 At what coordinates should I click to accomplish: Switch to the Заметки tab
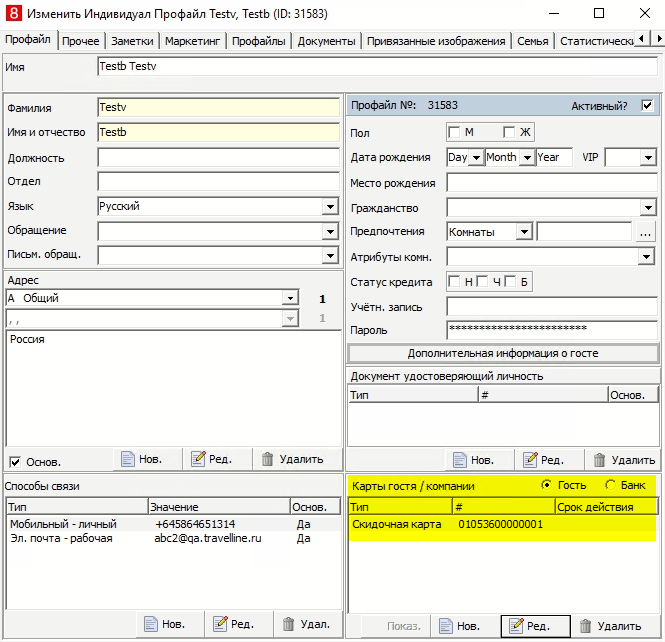pos(132,41)
